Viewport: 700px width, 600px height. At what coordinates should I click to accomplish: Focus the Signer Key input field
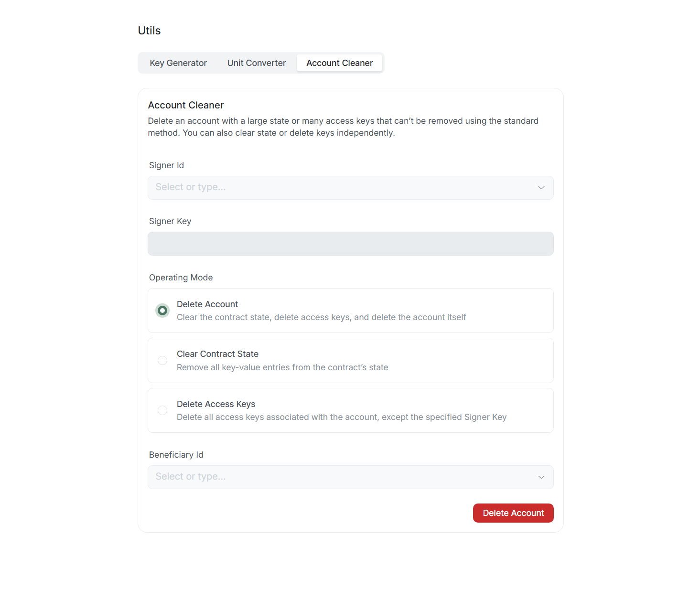click(x=350, y=244)
